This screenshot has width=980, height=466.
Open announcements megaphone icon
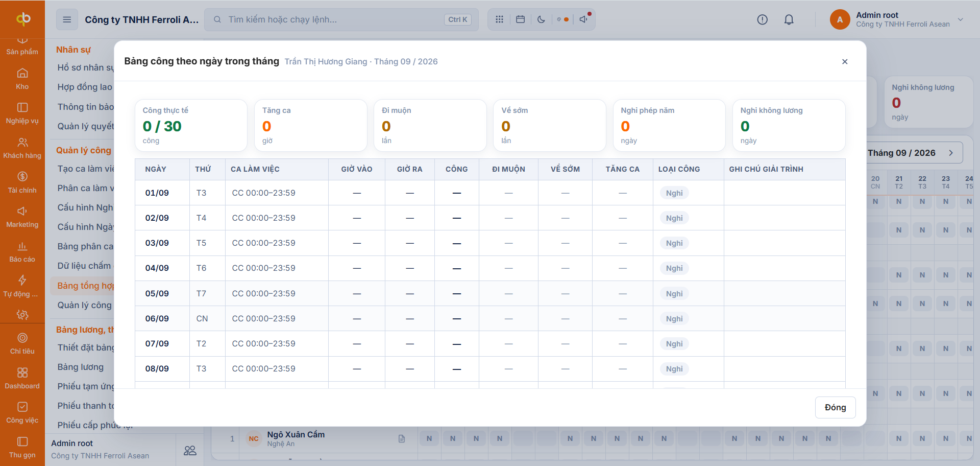pyautogui.click(x=584, y=19)
